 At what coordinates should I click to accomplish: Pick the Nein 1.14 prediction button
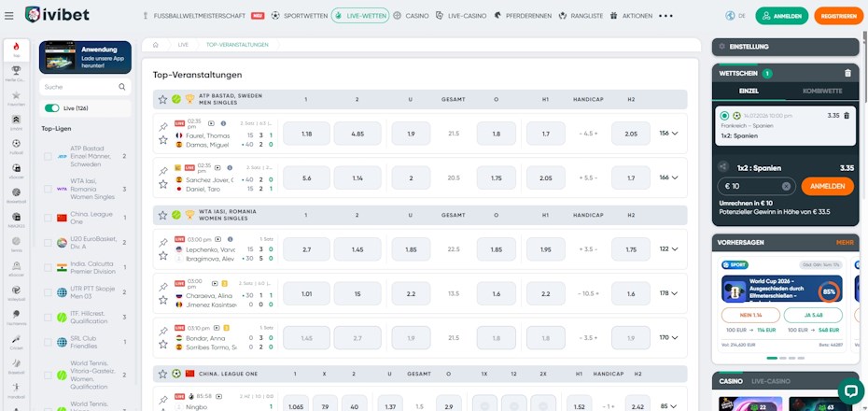coord(750,315)
